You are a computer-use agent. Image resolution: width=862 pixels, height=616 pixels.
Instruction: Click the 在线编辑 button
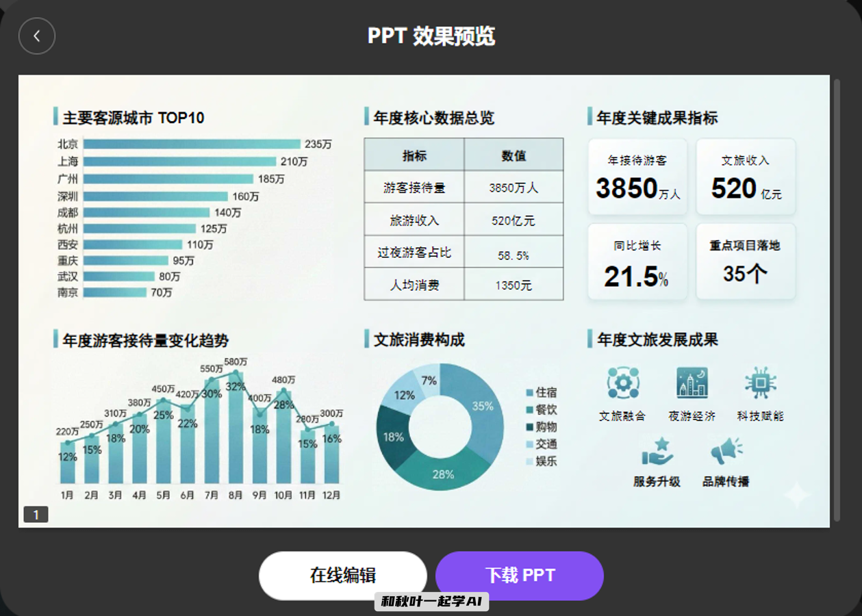tap(342, 576)
